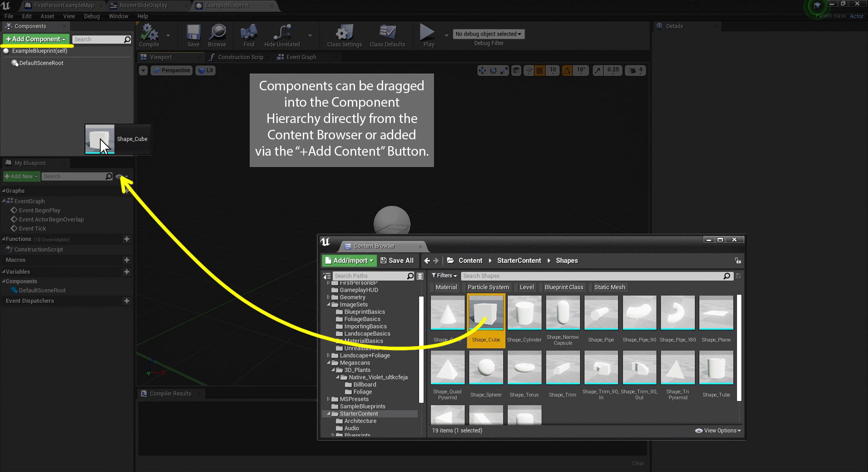Screen dimensions: 868x472
Task: Open the Window menu
Action: (118, 16)
